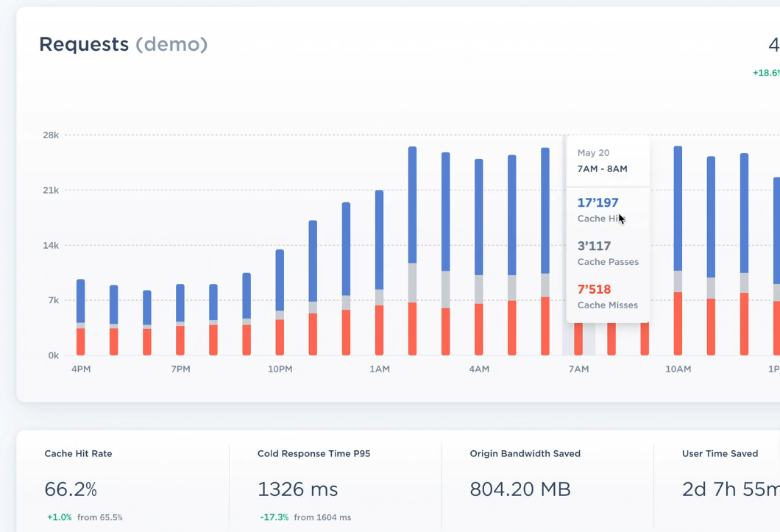Screen dimensions: 780x532
Task: Select the 10PM bar on the chart
Action: tap(280, 302)
